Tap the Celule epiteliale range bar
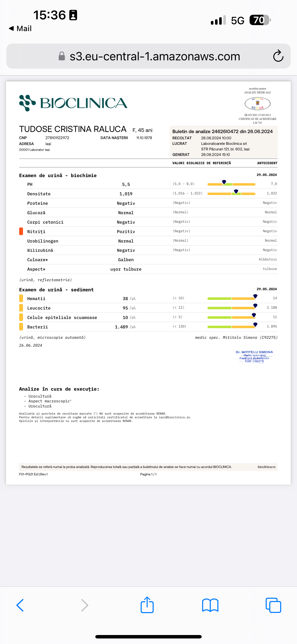This screenshot has height=644, width=297. [231, 317]
